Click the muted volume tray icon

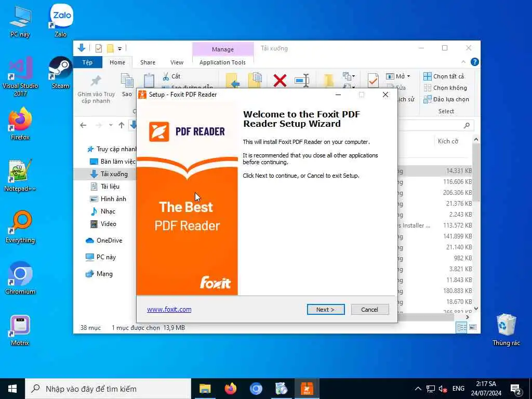[x=443, y=389]
